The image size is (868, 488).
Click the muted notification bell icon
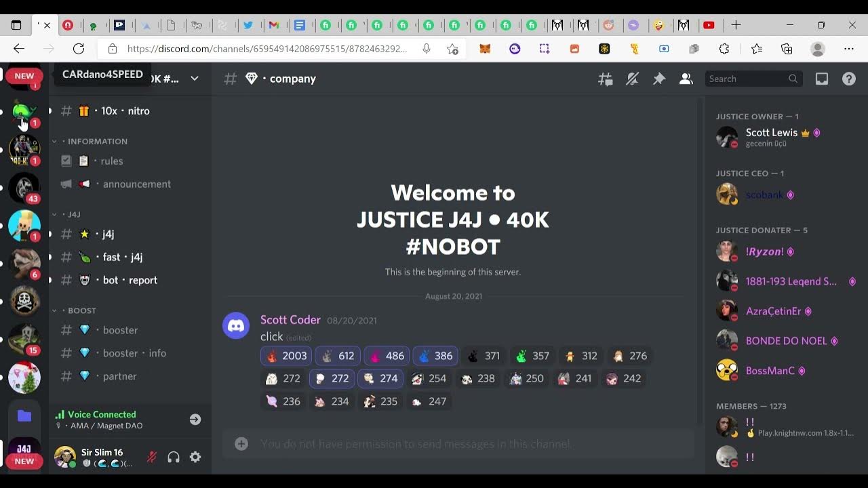632,79
